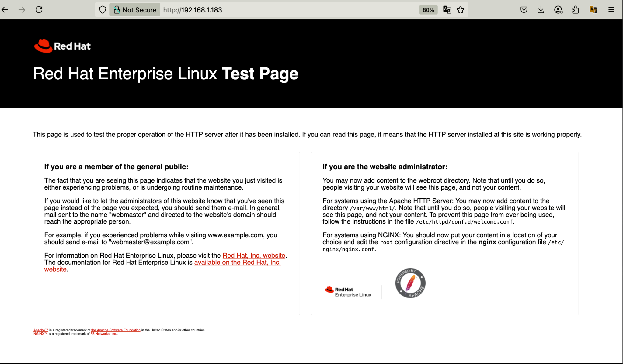Reload the current page

click(x=39, y=10)
